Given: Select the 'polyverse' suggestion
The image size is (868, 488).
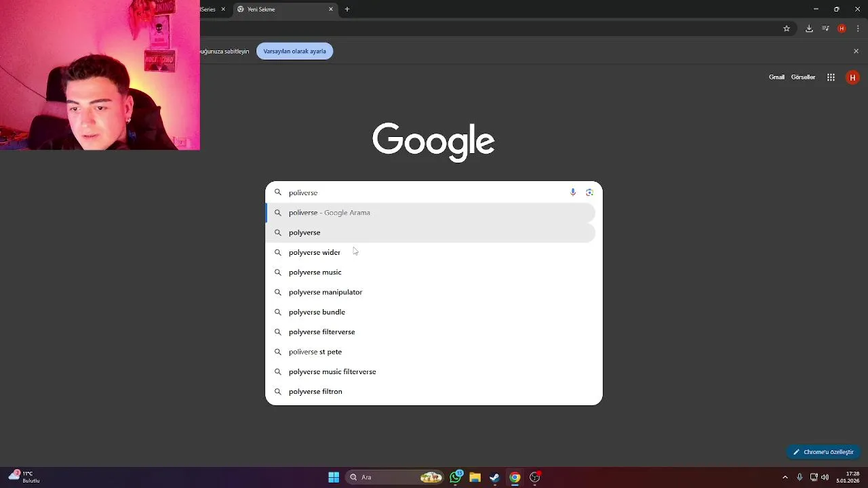Looking at the screenshot, I should pos(431,232).
